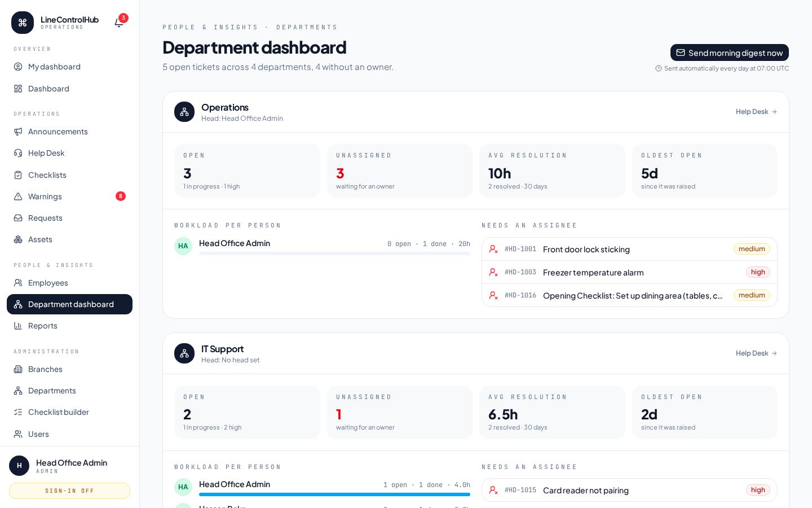This screenshot has width=812, height=508.
Task: Click the SIGN-IN OFF badge
Action: click(x=69, y=491)
